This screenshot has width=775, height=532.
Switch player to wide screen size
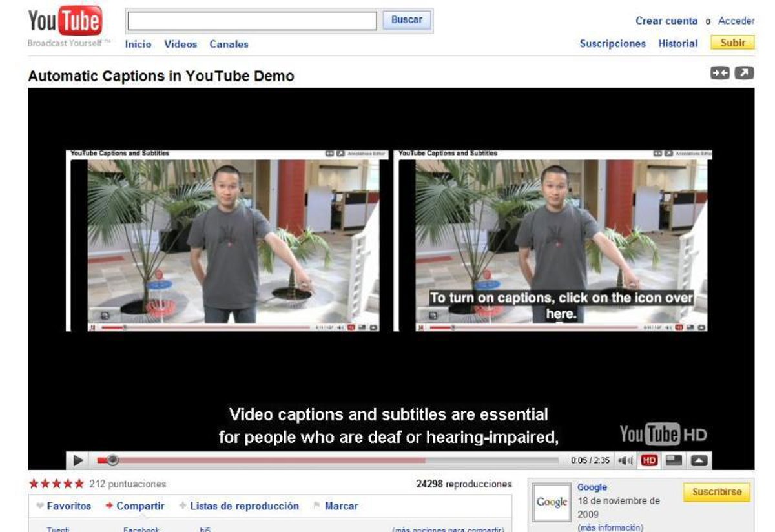pos(674,460)
